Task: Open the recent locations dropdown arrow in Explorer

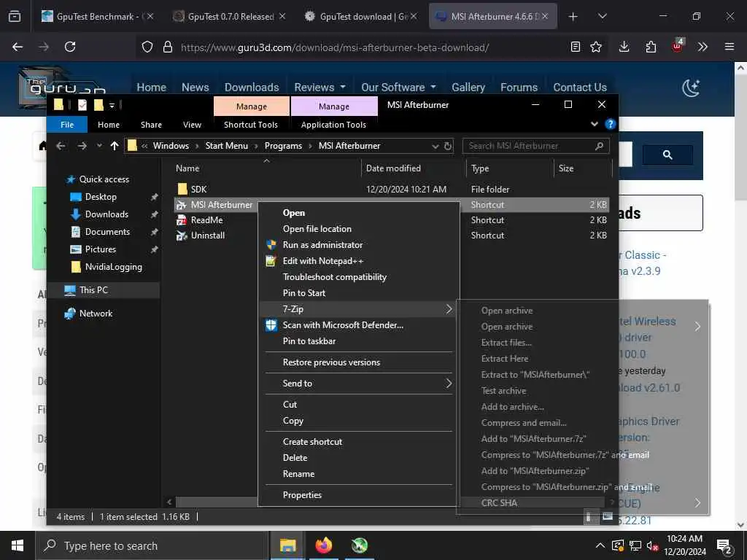Action: (x=99, y=146)
